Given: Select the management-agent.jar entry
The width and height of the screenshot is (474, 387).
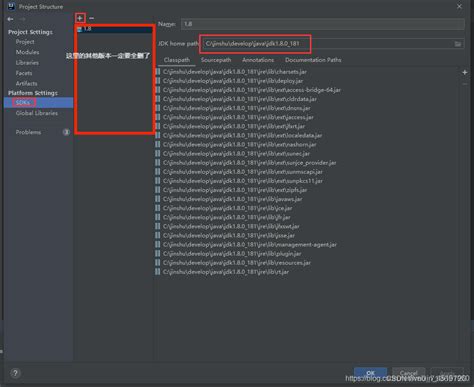Looking at the screenshot, I should [x=246, y=245].
